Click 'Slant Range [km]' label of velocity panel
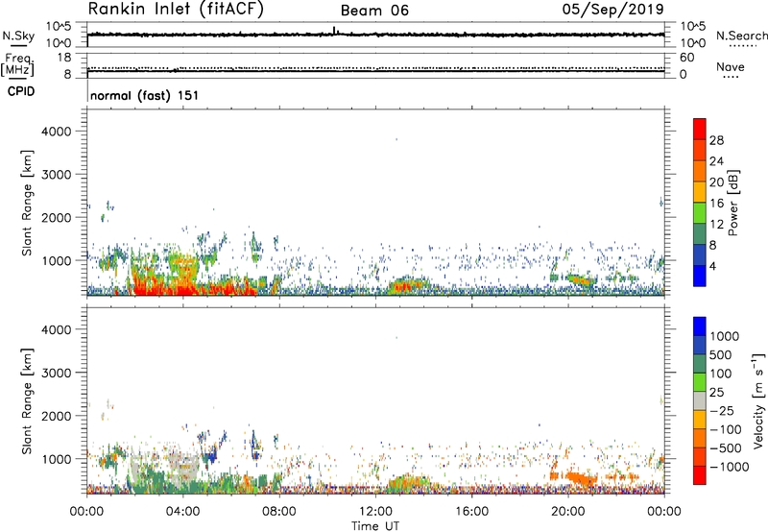 click(x=27, y=401)
